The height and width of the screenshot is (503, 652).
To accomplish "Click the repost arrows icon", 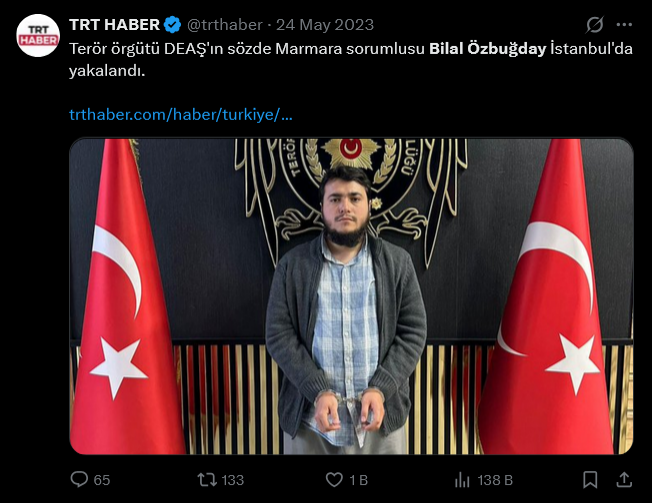I will [x=207, y=480].
